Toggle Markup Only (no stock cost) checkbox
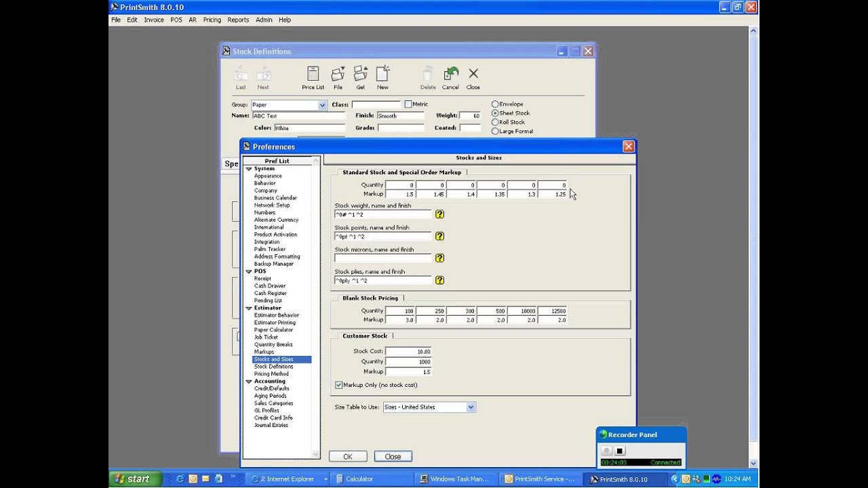Viewport: 868px width, 488px height. click(339, 385)
